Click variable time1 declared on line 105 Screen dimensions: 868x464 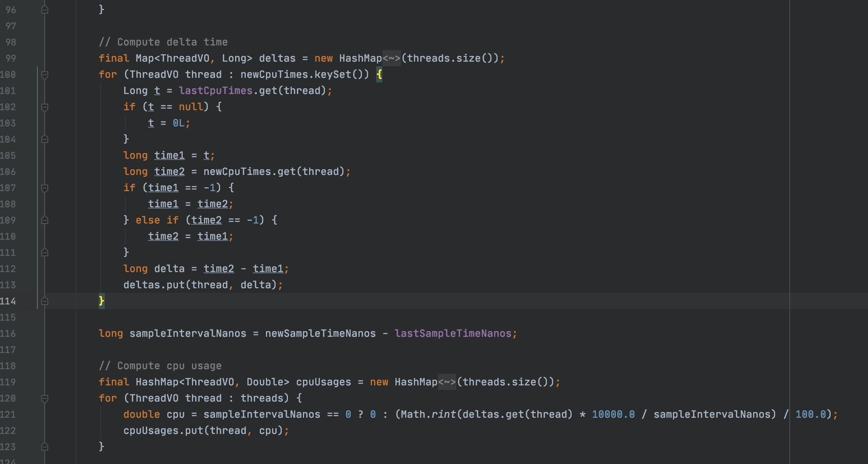coord(170,156)
